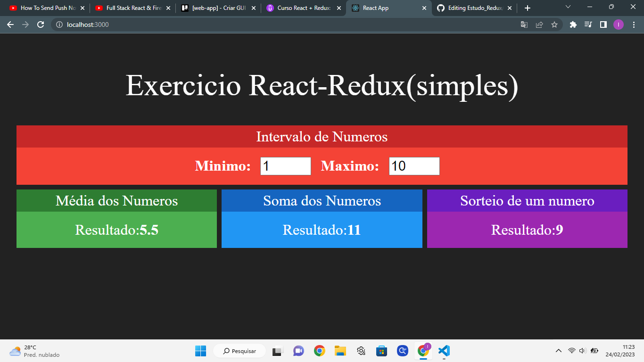Bookmark the page with the star icon
This screenshot has height=362, width=644.
555,25
